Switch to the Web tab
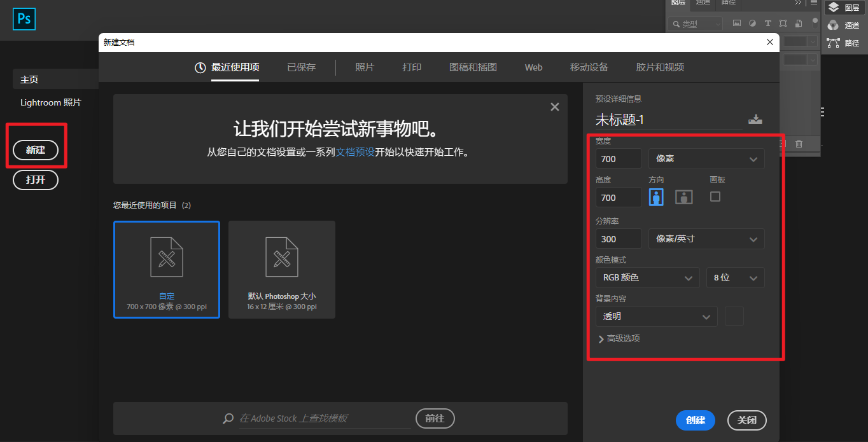This screenshot has width=868, height=442. pyautogui.click(x=533, y=67)
